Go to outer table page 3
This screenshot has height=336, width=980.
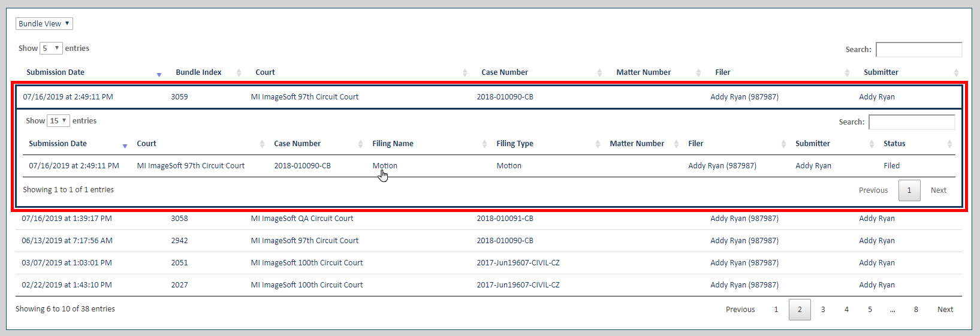click(823, 310)
